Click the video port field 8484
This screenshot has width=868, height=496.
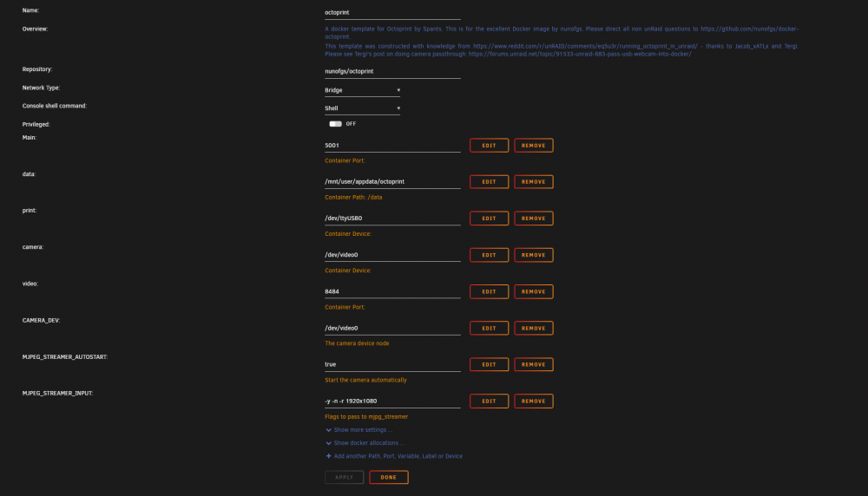(x=392, y=291)
